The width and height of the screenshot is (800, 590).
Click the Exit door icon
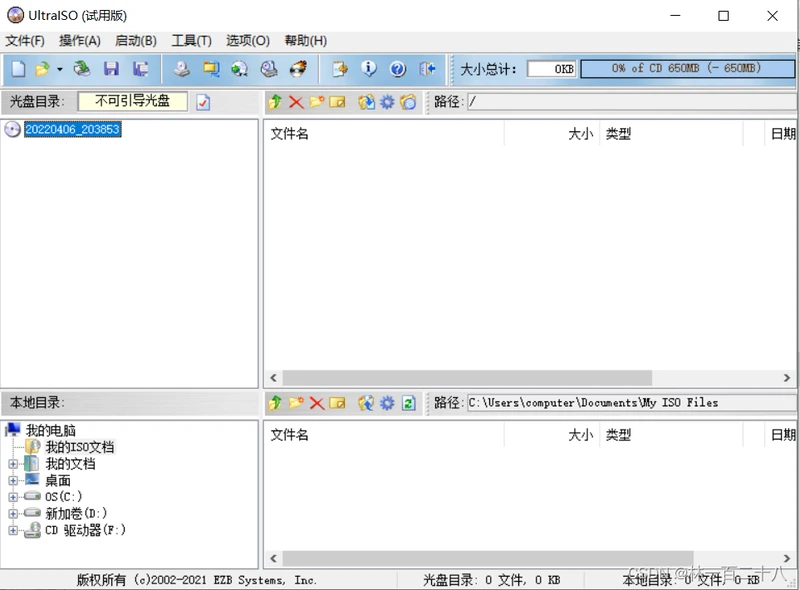(x=427, y=68)
